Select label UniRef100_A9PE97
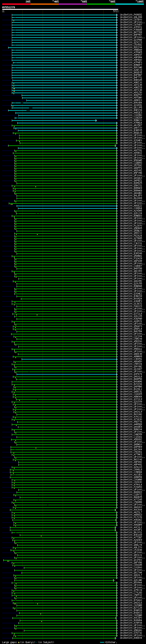 (131, 55)
